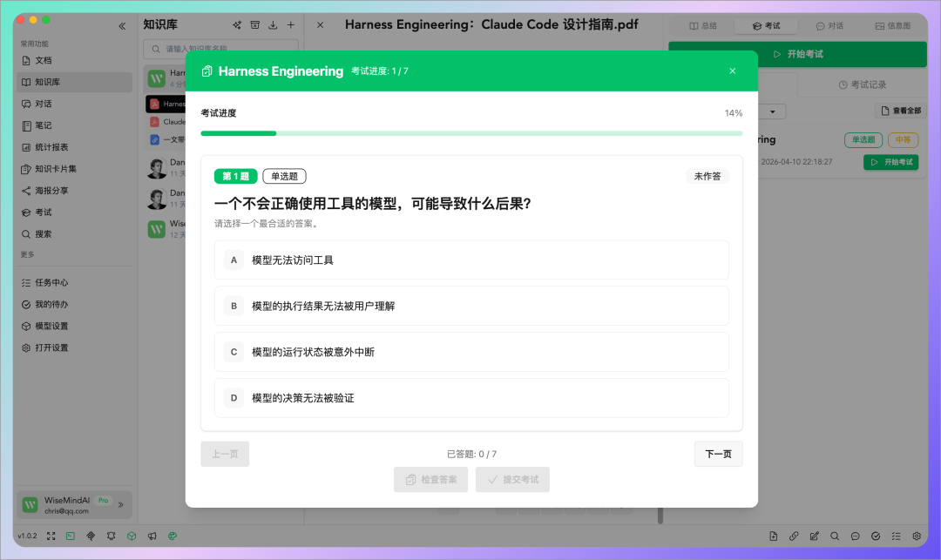Viewport: 941px width, 560px height.
Task: Go to 下一页 in the exam
Action: (718, 454)
